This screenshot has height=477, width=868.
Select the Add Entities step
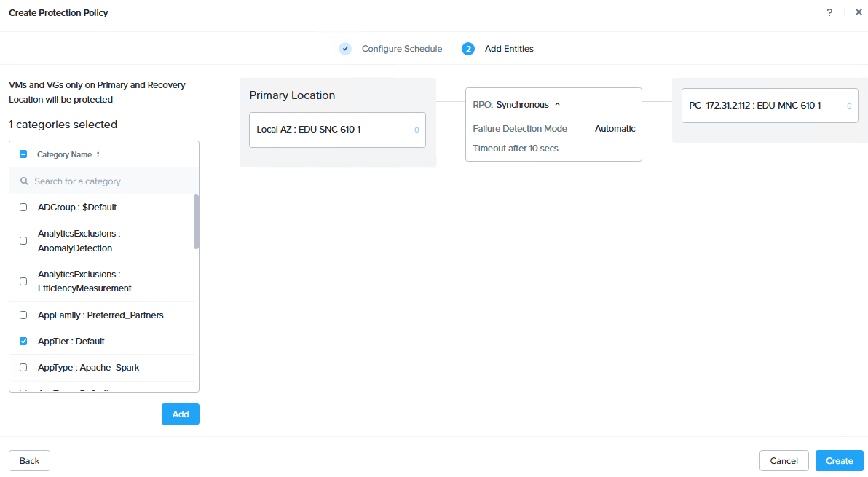(509, 49)
